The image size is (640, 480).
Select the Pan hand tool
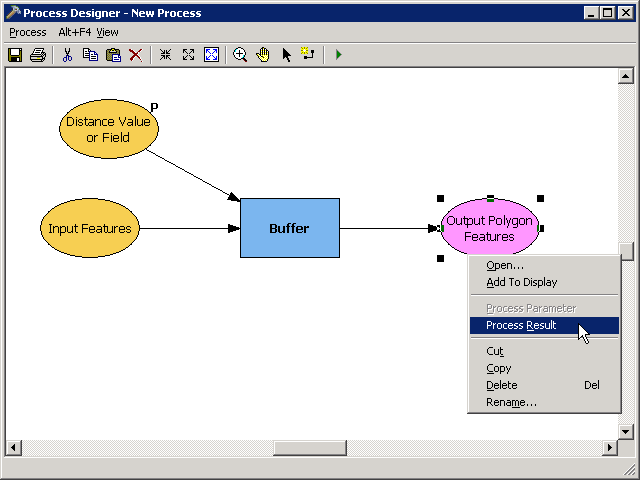tap(263, 55)
